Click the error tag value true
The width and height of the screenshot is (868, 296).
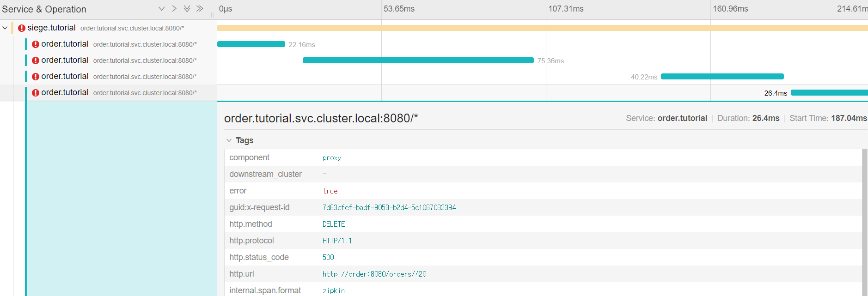tap(330, 191)
